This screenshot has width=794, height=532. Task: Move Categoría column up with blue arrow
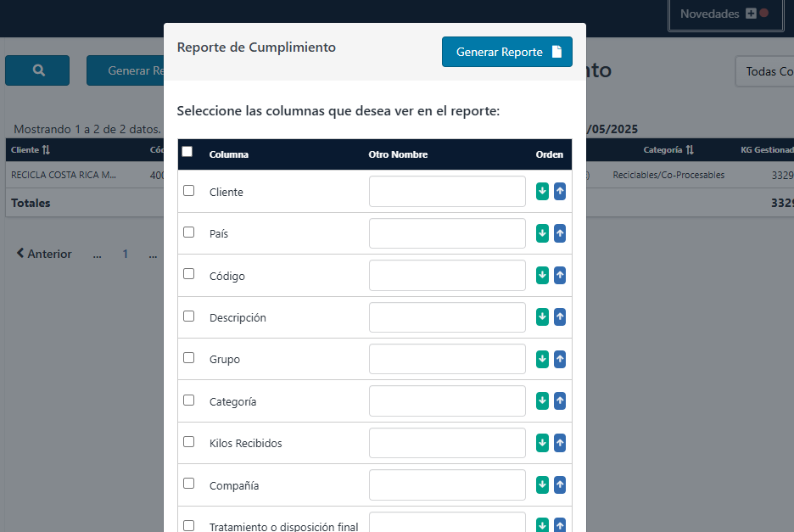(560, 401)
